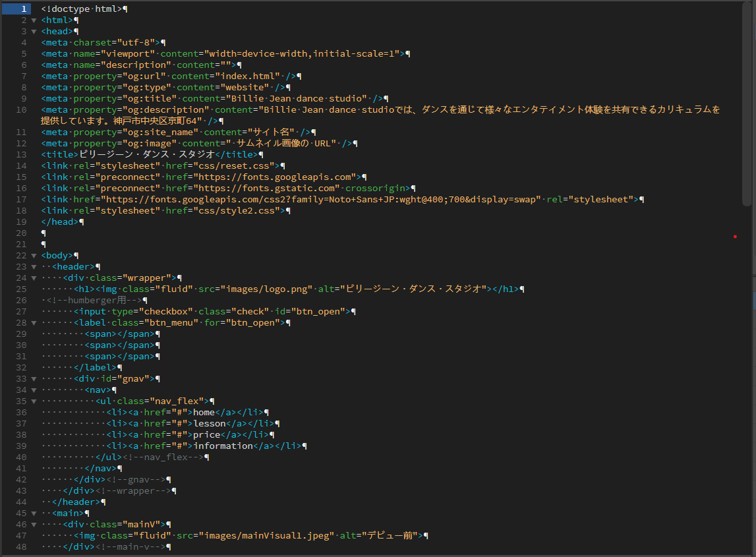Screen dimensions: 756x557
Task: Fold the nav_flex list on line 35
Action: pyautogui.click(x=34, y=401)
